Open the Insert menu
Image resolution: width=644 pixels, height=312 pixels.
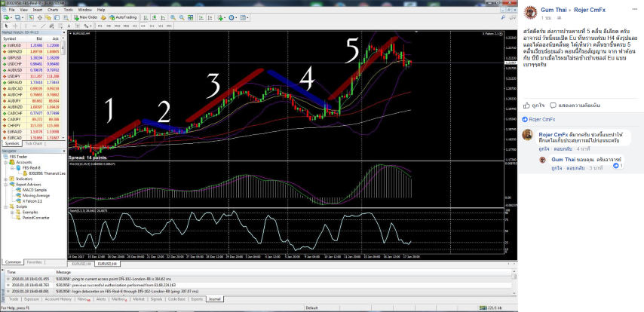click(x=38, y=10)
